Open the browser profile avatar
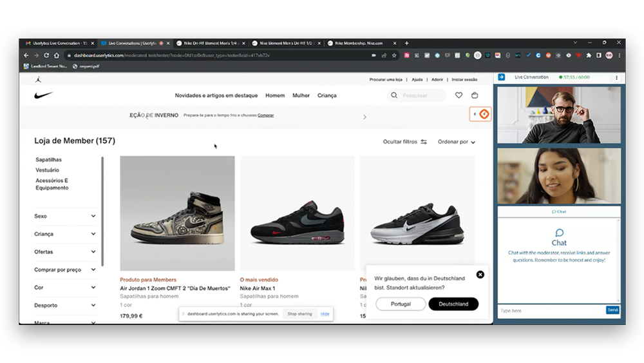Screen dimensions: 644x363 coord(609,55)
